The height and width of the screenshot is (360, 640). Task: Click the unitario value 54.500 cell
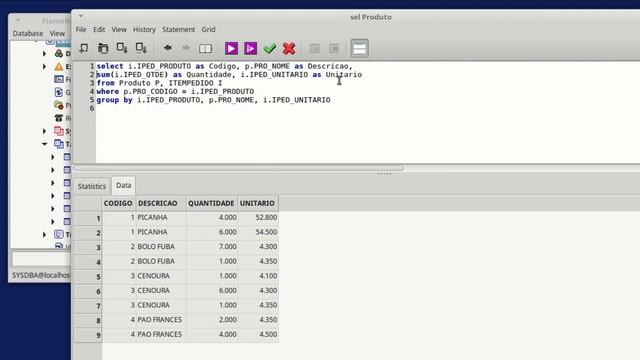[x=258, y=232]
